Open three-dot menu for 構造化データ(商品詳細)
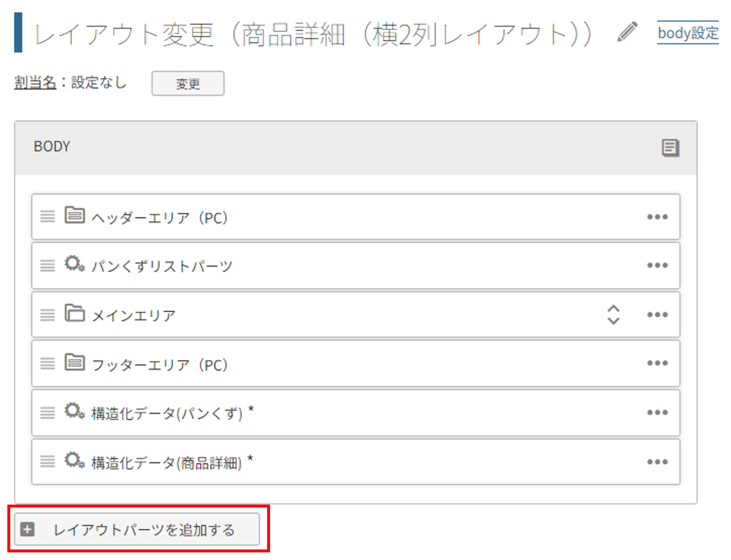Viewport: 731px width, 560px height. [x=657, y=462]
